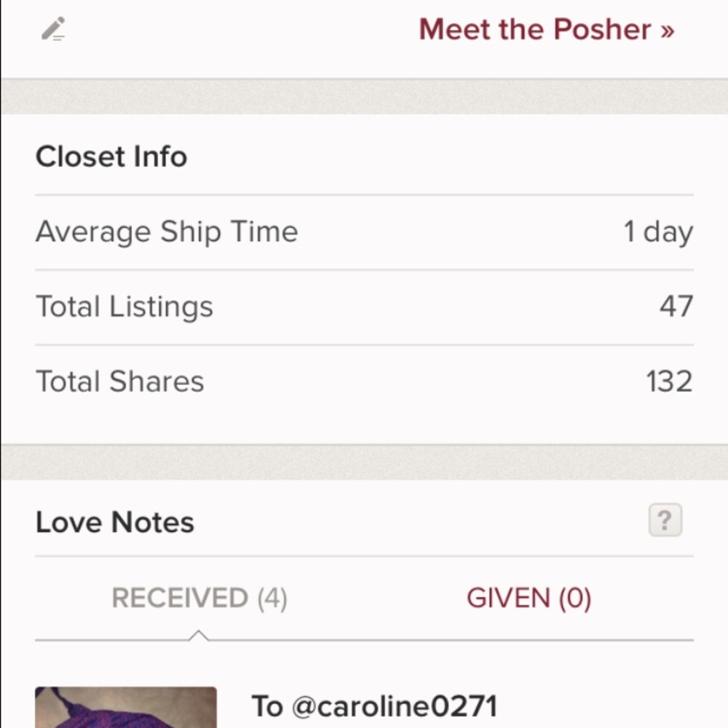Click the horizontal line beneath the Given tab
728x728 pixels.
529,641
